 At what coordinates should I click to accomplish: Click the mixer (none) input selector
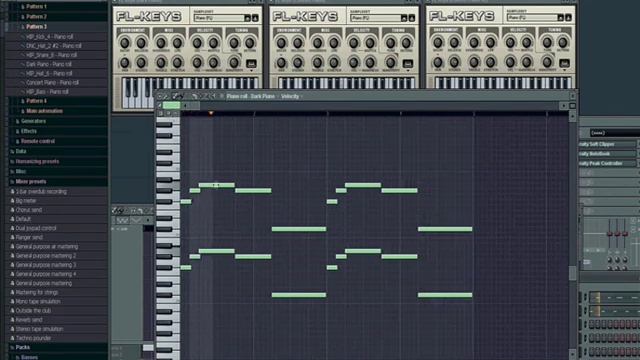click(x=614, y=133)
